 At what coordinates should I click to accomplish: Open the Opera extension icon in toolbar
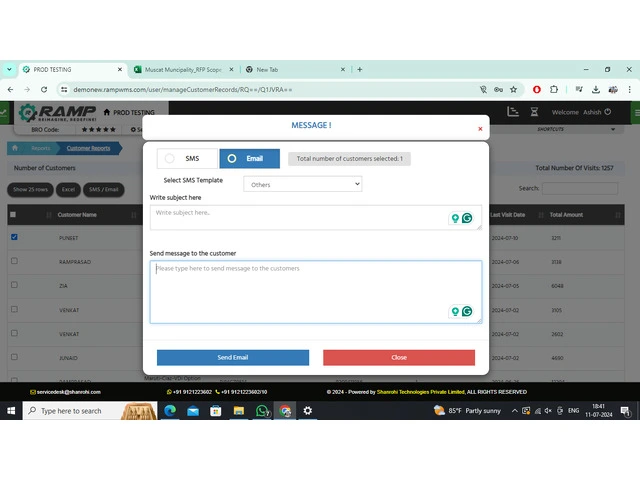536,89
